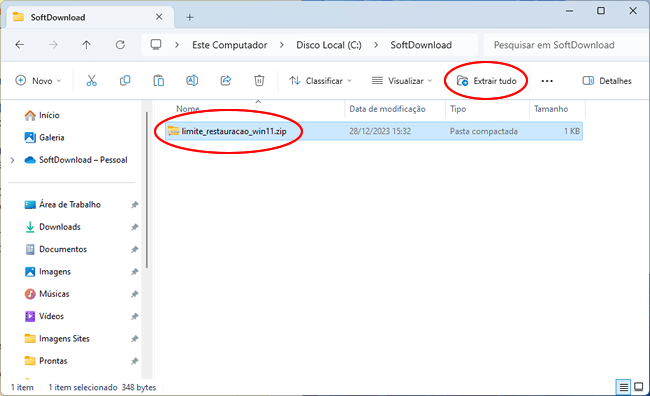Select limite_restauracao_win11.zip file

(x=233, y=131)
